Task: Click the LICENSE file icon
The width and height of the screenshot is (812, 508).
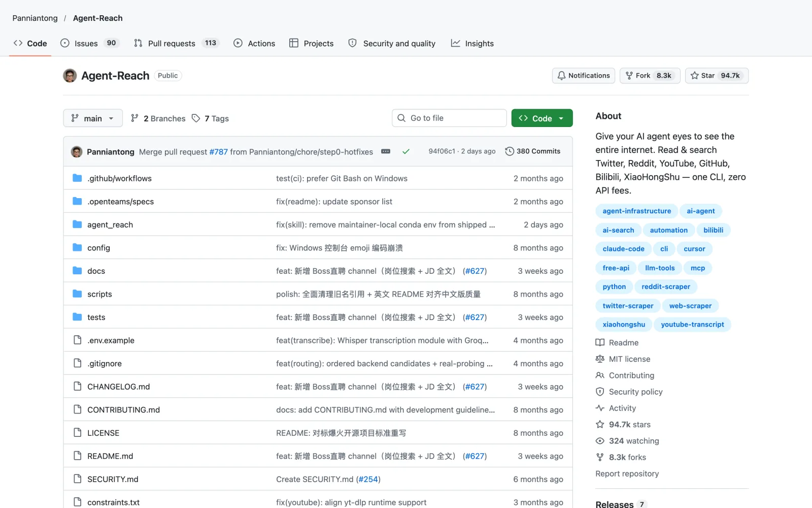Action: [77, 433]
